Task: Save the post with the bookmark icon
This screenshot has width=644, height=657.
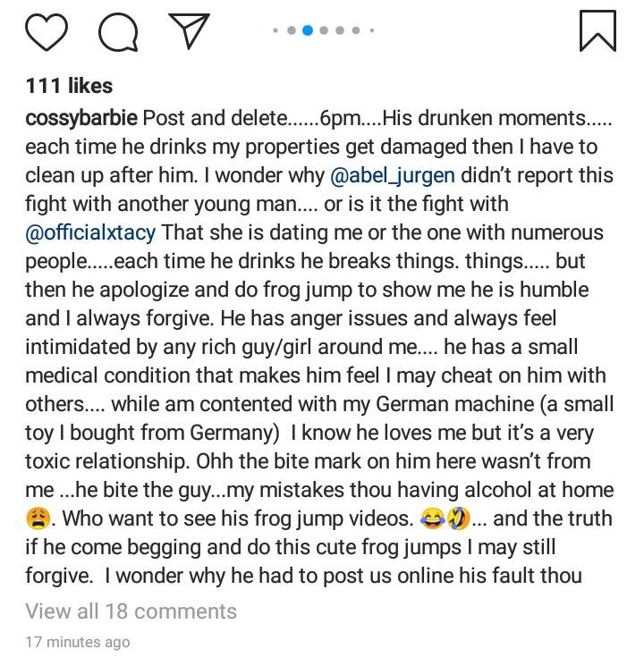Action: [597, 30]
